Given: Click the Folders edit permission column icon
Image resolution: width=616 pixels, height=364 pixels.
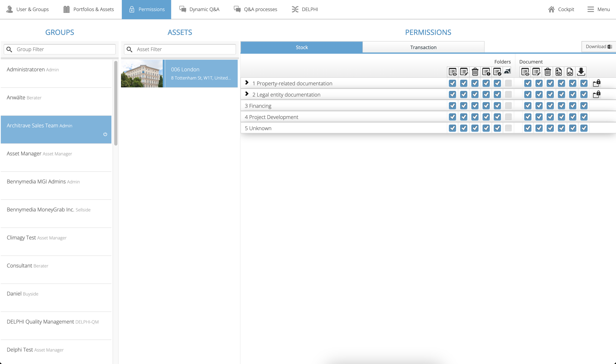Looking at the screenshot, I should (x=464, y=72).
